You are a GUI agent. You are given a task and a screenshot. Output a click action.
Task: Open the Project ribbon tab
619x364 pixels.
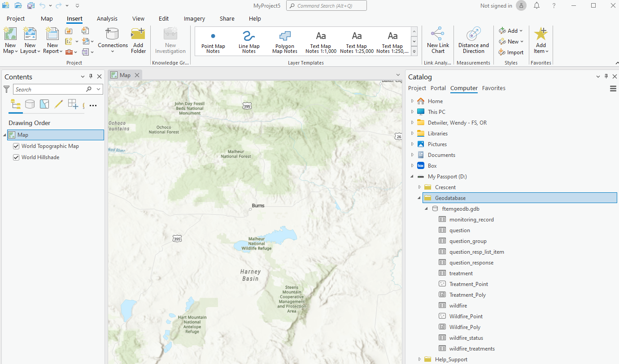tap(16, 19)
